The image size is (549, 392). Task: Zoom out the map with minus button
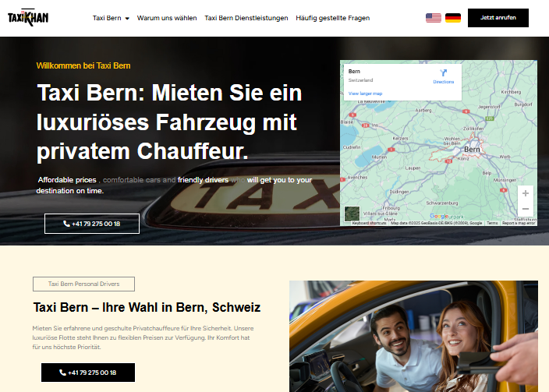[525, 209]
